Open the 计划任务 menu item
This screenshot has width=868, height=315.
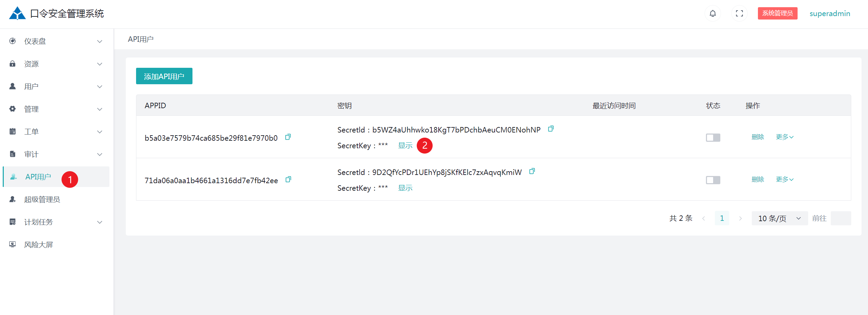click(x=56, y=222)
